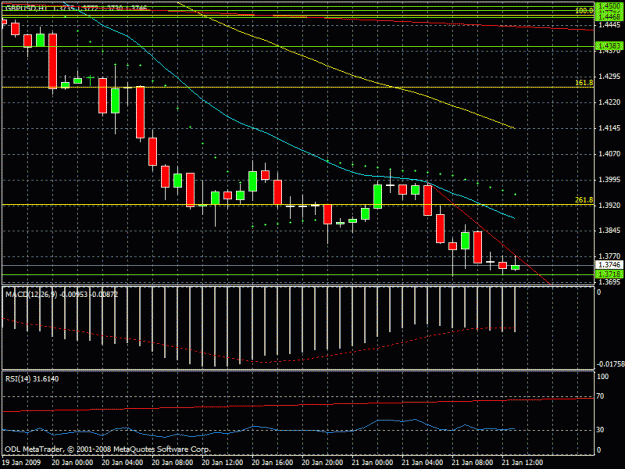Click the 1.4145 price scale label
The width and height of the screenshot is (625, 469).
[x=609, y=128]
